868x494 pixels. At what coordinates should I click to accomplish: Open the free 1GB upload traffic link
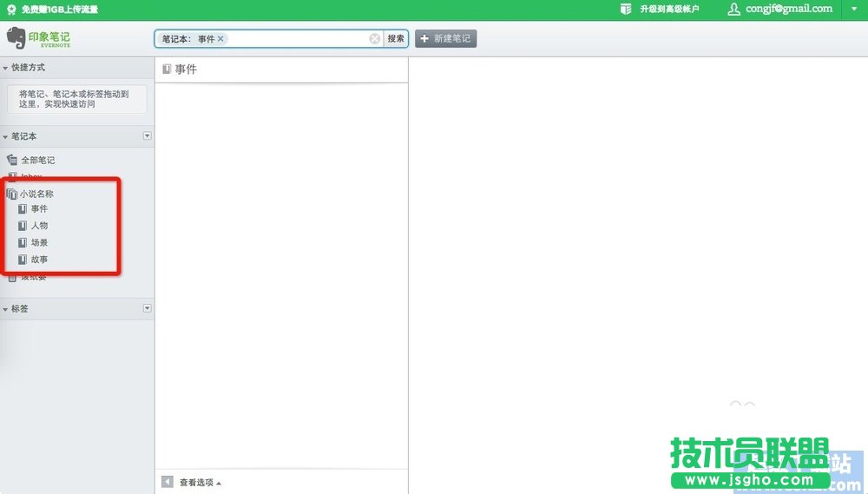[x=60, y=10]
